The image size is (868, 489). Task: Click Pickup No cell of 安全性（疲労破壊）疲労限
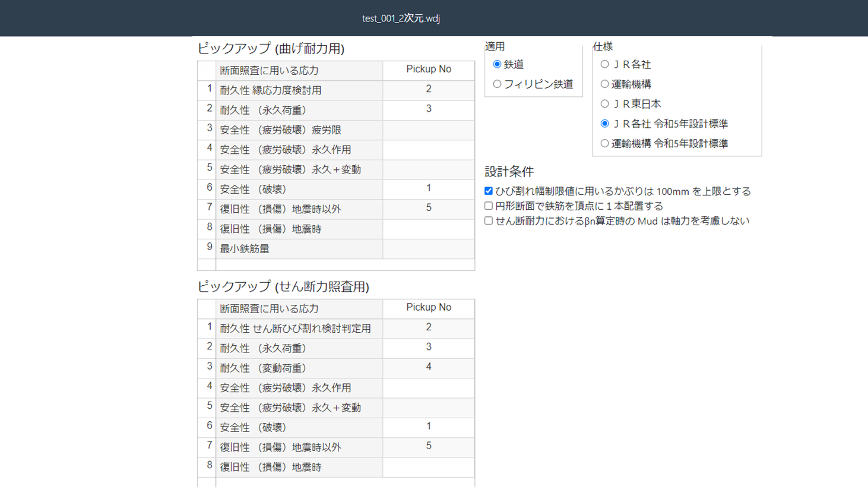point(429,130)
